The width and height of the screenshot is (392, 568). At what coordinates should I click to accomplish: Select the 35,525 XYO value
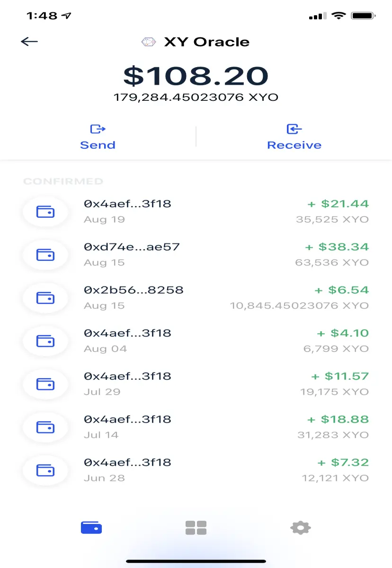332,220
